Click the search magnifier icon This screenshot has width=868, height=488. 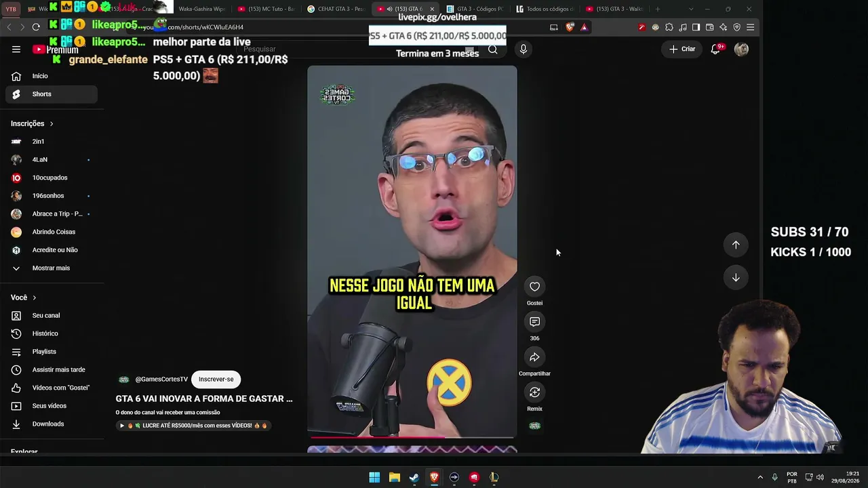point(493,49)
